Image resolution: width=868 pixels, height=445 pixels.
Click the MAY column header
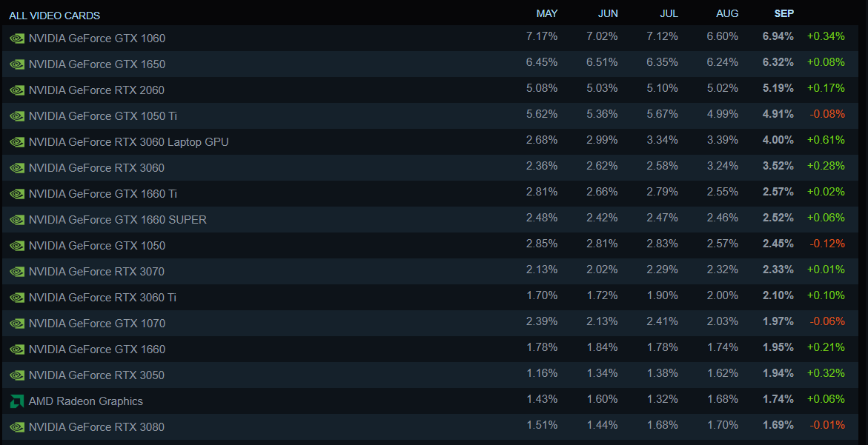(x=546, y=14)
